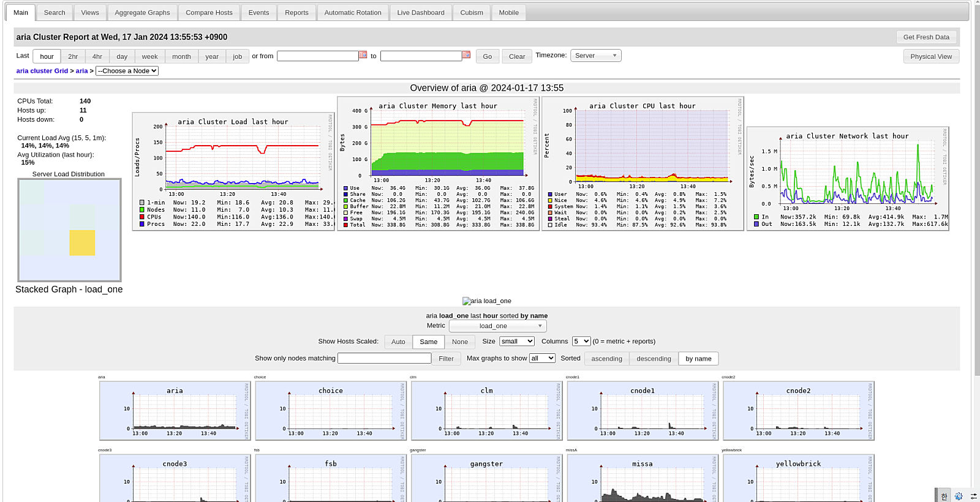The height and width of the screenshot is (502, 980).
Task: Follow the 'aria cluster Grid' breadcrumb link
Action: point(42,71)
